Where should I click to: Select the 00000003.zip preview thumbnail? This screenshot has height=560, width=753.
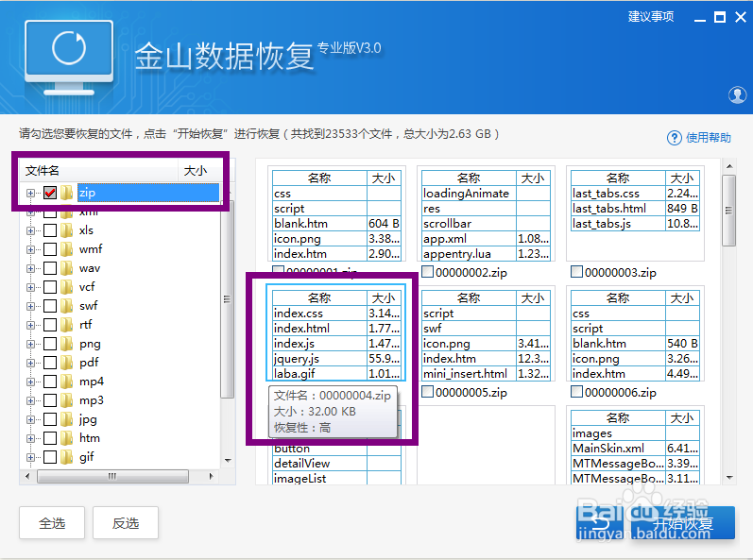[x=635, y=214]
